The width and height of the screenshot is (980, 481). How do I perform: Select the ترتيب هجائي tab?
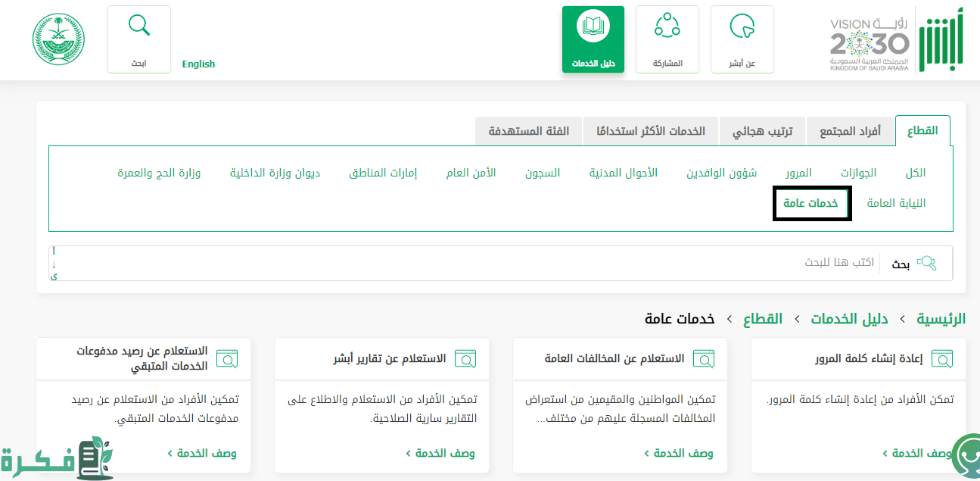pyautogui.click(x=762, y=131)
